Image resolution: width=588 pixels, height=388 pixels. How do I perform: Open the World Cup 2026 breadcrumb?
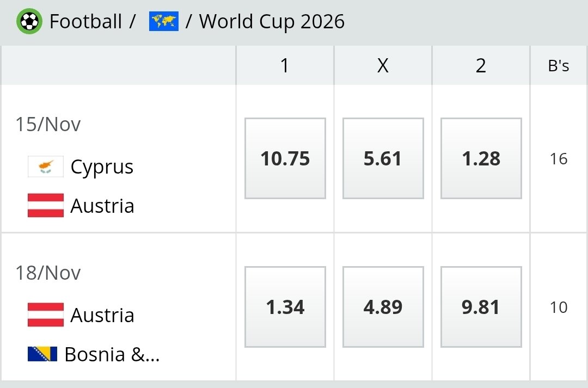[x=272, y=22]
